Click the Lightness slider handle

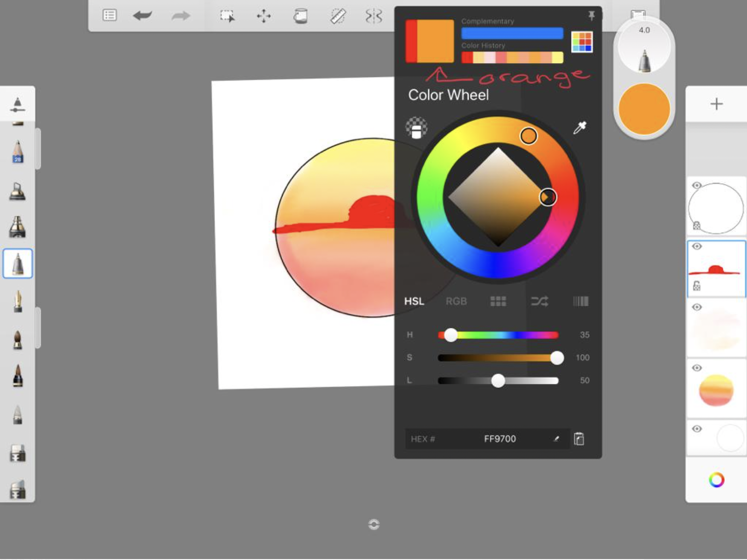pyautogui.click(x=498, y=381)
